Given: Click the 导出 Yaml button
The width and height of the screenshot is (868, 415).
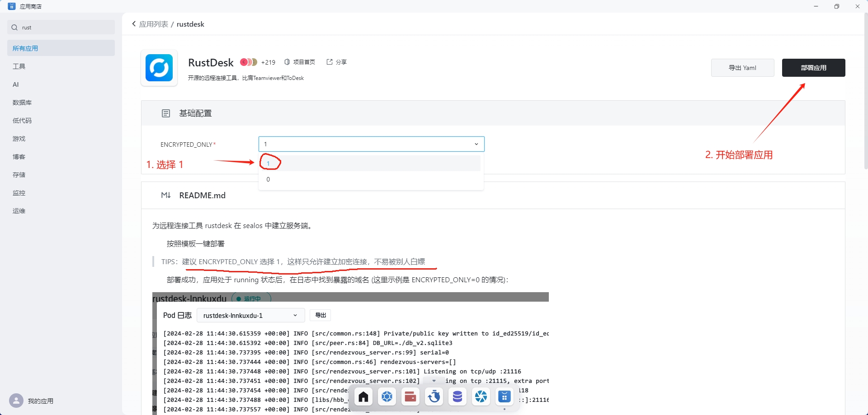Looking at the screenshot, I should (742, 68).
